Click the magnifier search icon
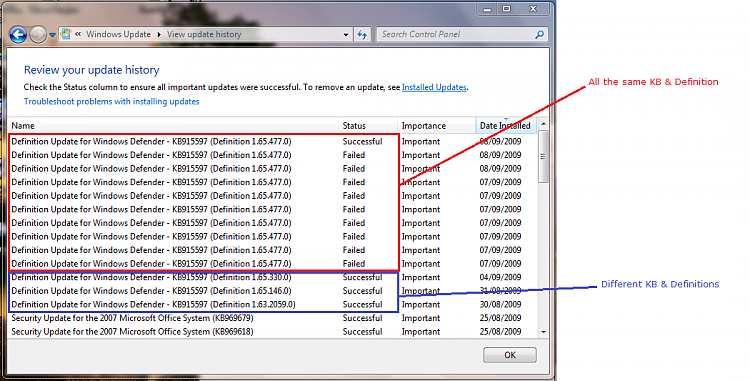Screen dimensions: 750x381 (540, 34)
